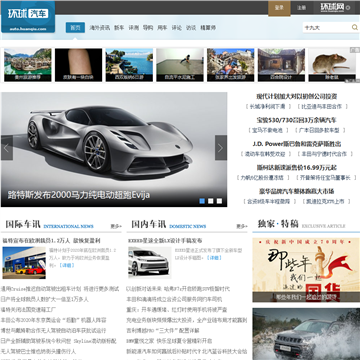360x360 pixels.
Task: Open the 日产 global layoffs news item
Action: click(x=45, y=299)
